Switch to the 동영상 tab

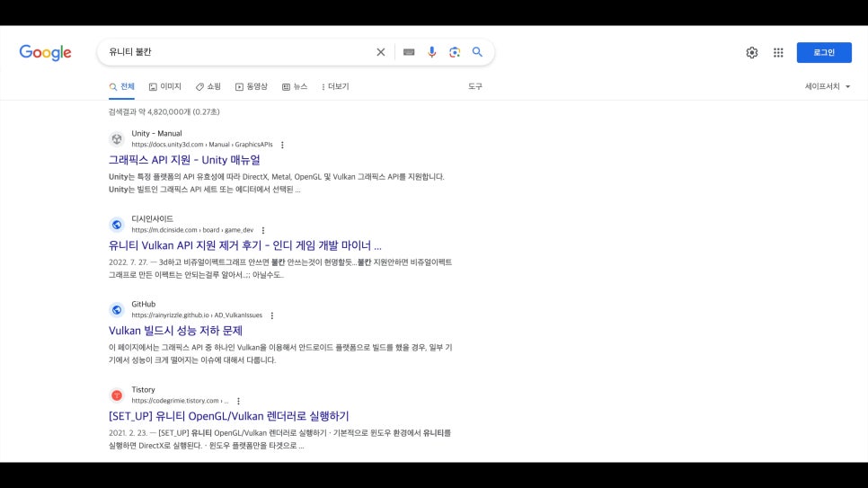pos(252,86)
